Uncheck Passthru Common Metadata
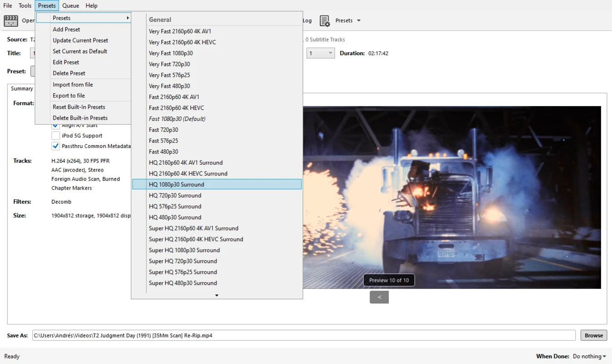 [56, 146]
